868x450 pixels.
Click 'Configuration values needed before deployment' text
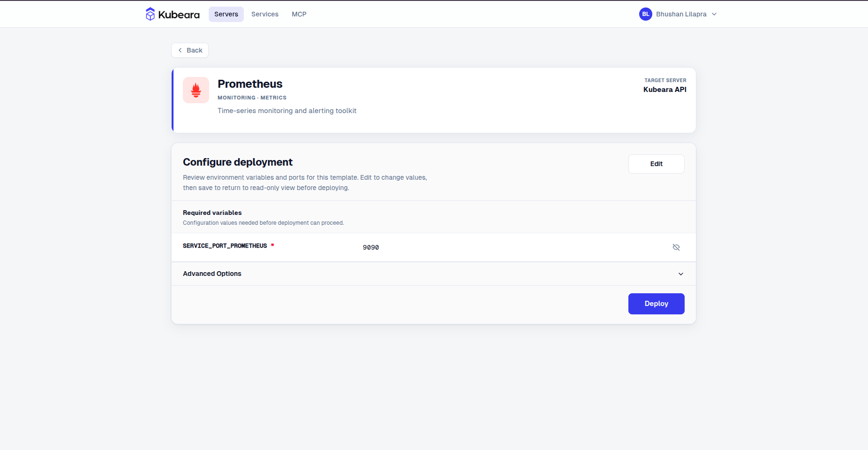264,223
